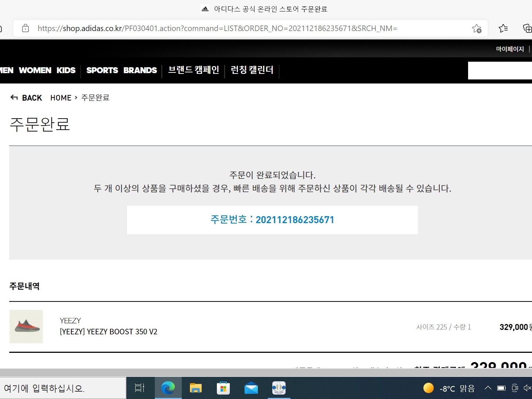
Task: Go to HOME breadcrumb
Action: coord(61,98)
